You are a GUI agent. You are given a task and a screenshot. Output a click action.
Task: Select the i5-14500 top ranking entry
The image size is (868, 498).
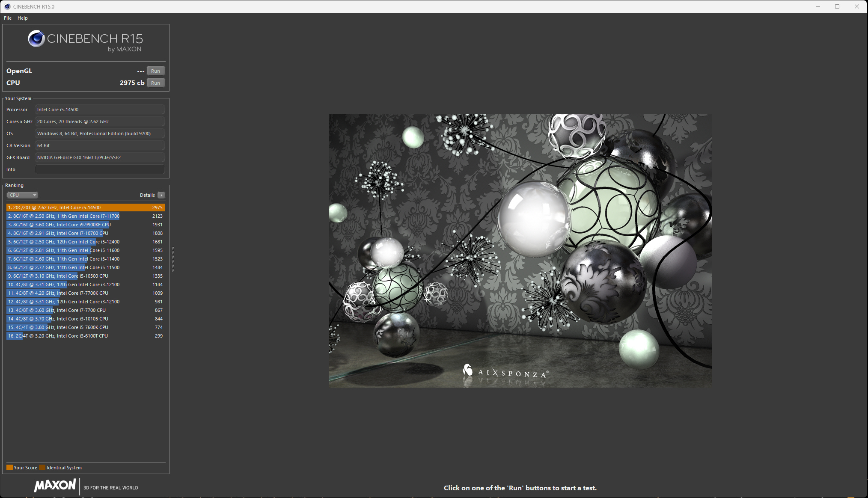pos(85,207)
